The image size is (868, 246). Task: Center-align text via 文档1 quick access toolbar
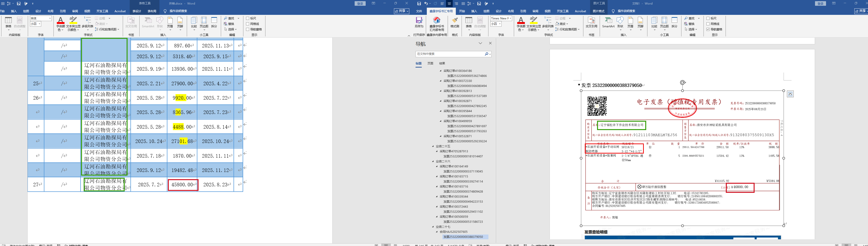(449, 4)
